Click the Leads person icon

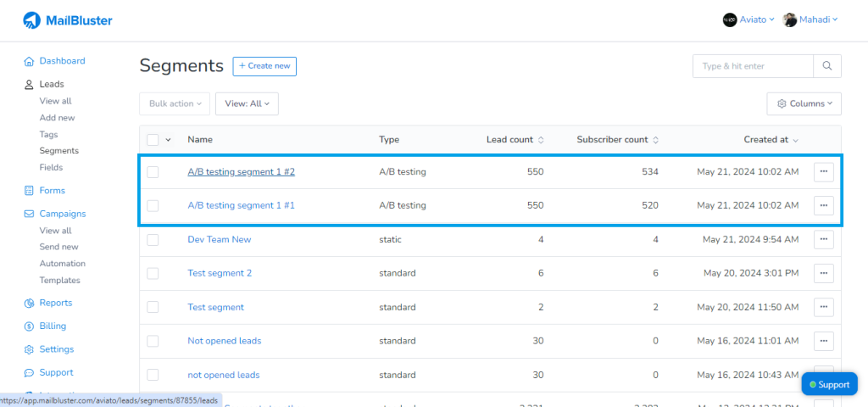(29, 85)
